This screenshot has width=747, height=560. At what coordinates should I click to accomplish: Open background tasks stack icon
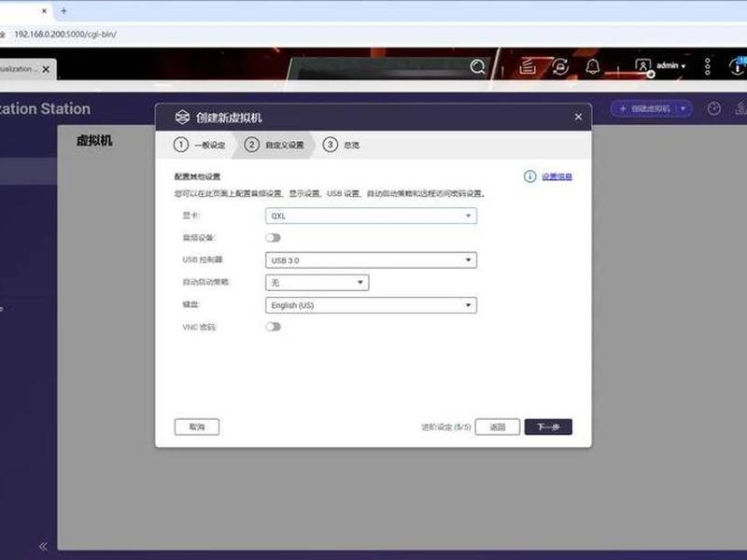(x=528, y=66)
